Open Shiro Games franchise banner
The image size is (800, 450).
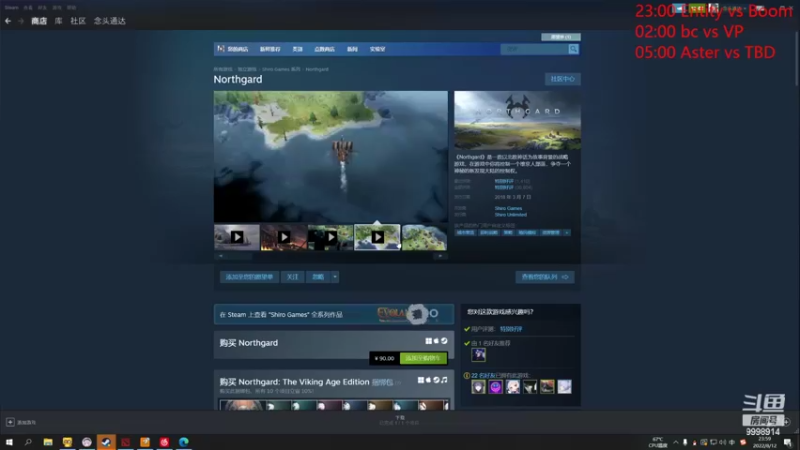pyautogui.click(x=334, y=314)
